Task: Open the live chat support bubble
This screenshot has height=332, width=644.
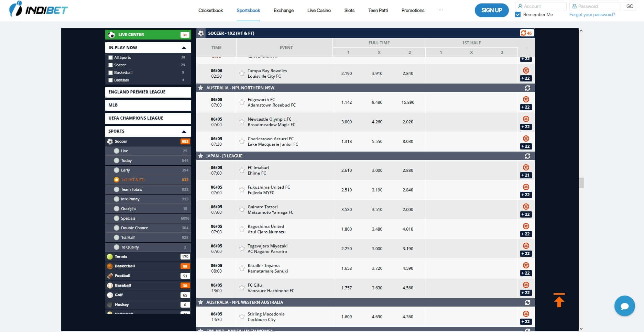Action: click(x=624, y=306)
